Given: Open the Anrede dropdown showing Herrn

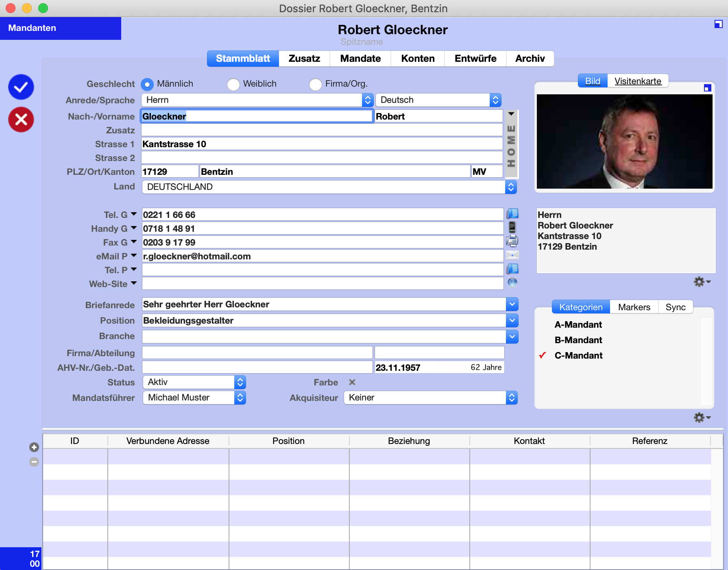Looking at the screenshot, I should click(x=257, y=100).
